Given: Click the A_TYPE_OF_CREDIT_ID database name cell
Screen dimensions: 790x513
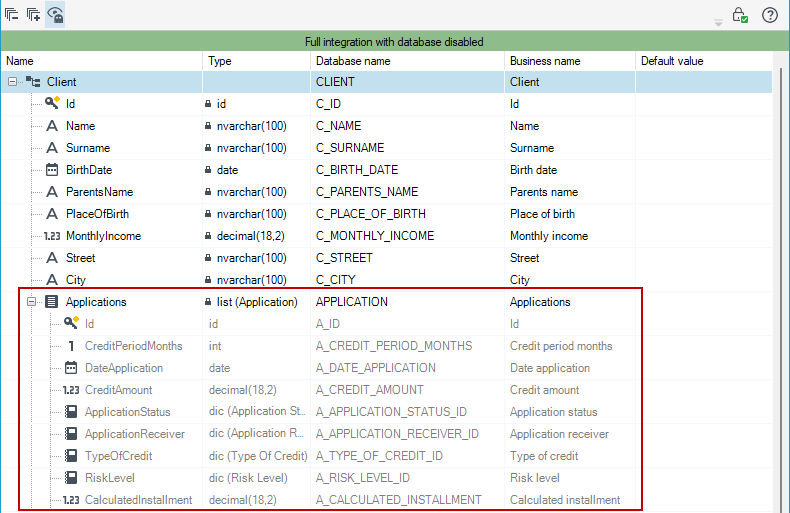Looking at the screenshot, I should point(407,456).
